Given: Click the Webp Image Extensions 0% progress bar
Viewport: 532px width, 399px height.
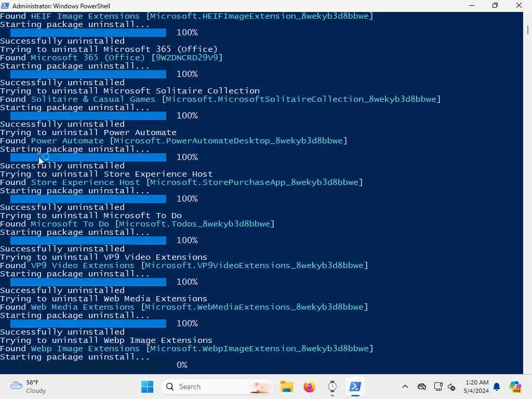Looking at the screenshot, I should [88, 365].
